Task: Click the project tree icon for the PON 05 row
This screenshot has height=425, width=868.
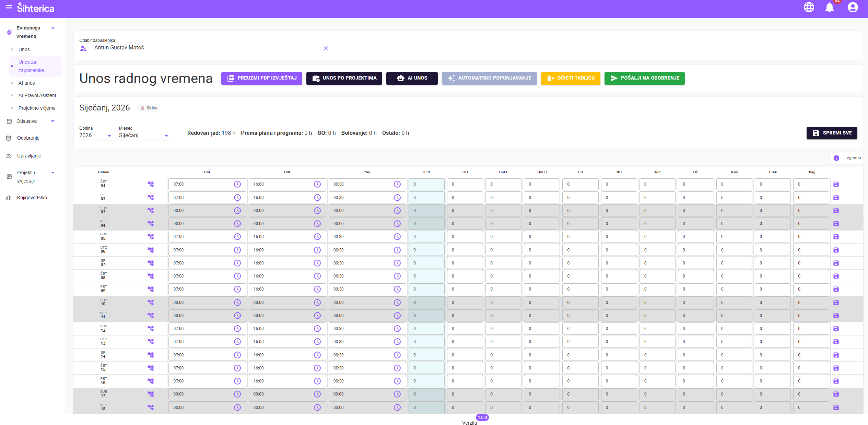Action: pos(151,237)
